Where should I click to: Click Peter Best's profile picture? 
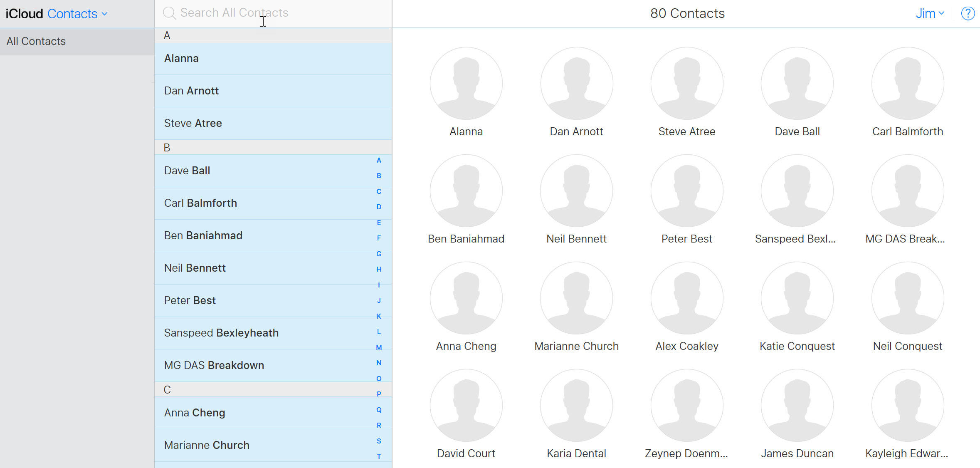(687, 191)
